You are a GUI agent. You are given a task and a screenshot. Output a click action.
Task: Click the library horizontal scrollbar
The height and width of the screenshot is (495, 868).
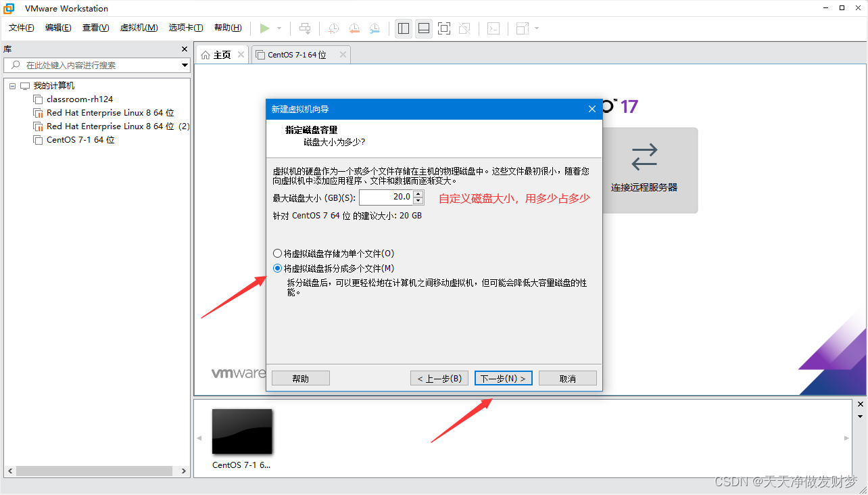point(94,471)
